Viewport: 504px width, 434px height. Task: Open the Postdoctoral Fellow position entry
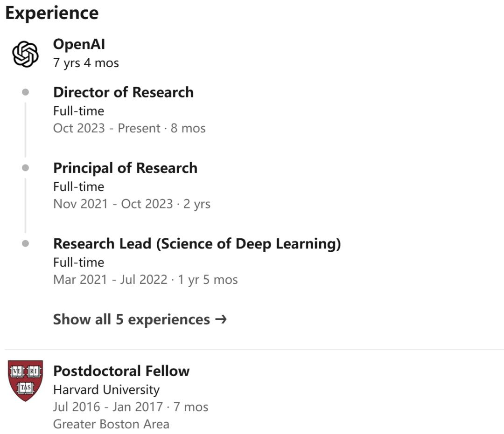pyautogui.click(x=121, y=371)
